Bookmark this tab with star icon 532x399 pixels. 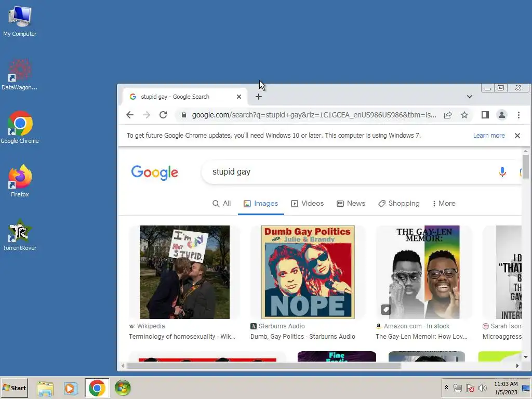[464, 115]
